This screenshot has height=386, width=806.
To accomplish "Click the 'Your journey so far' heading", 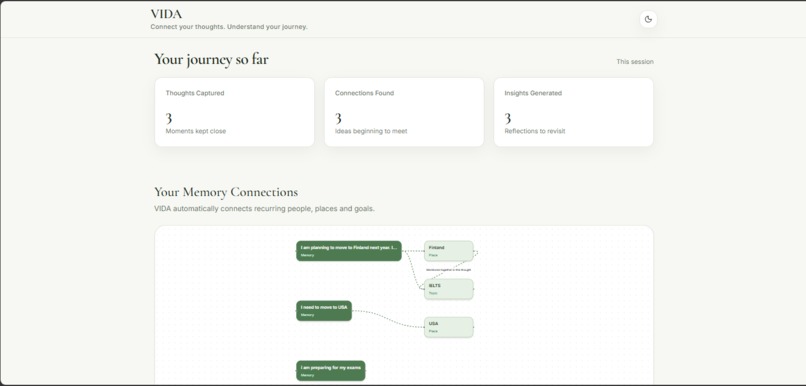I will (x=211, y=59).
